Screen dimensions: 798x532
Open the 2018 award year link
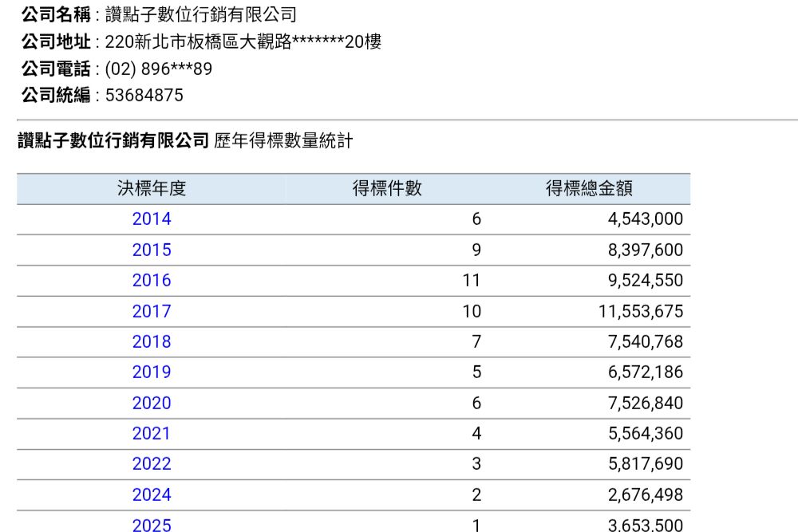pos(152,342)
